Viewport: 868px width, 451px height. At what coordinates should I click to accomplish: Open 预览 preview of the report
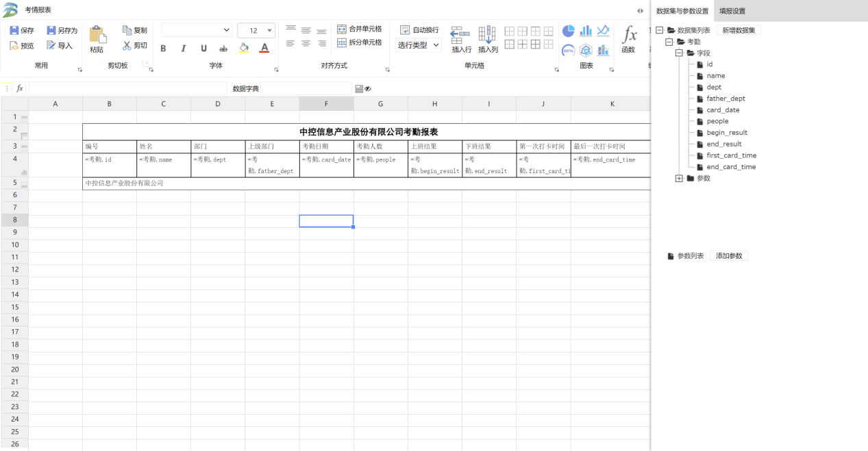coord(22,46)
